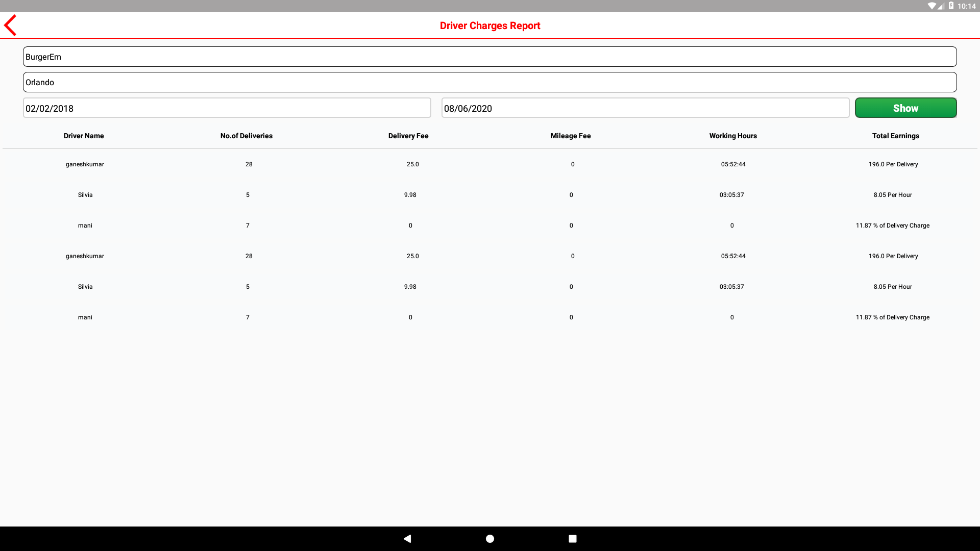Tap the clock time in status bar
Viewport: 980px width, 551px height.
(966, 6)
